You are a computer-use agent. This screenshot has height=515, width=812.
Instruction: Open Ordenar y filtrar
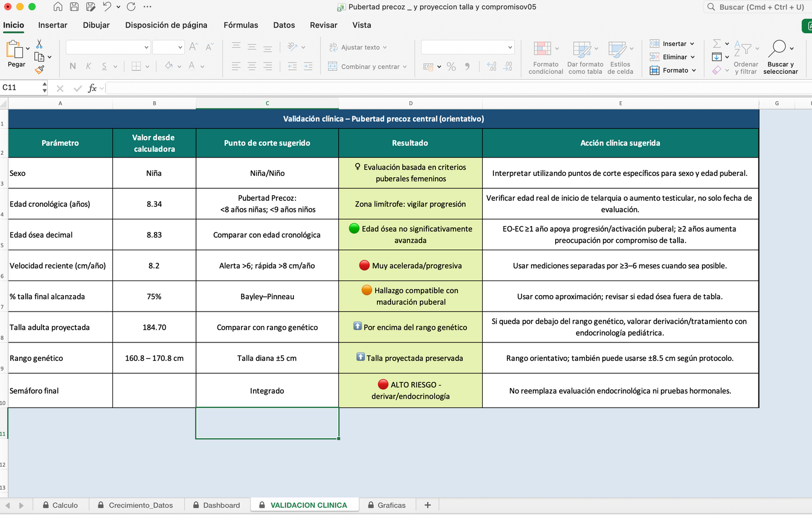tap(746, 57)
